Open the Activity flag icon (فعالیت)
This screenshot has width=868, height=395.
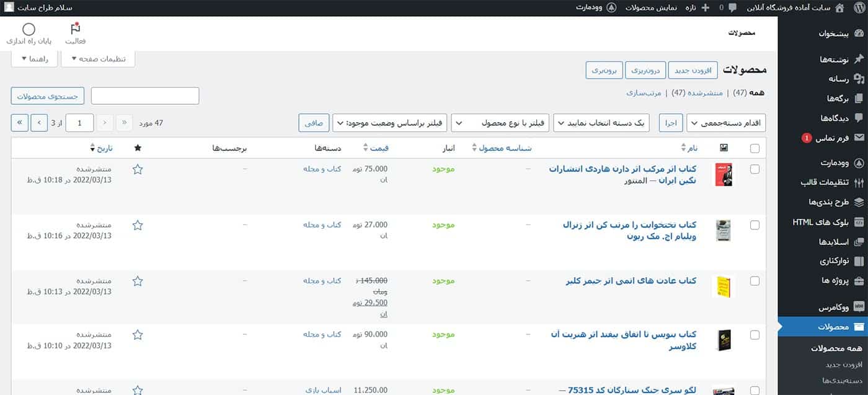click(75, 29)
